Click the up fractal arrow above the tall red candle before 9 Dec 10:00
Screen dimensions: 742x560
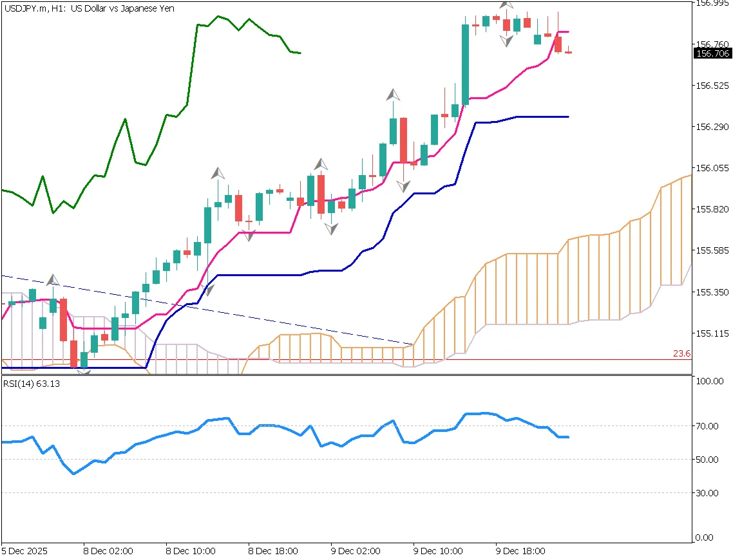(x=393, y=95)
